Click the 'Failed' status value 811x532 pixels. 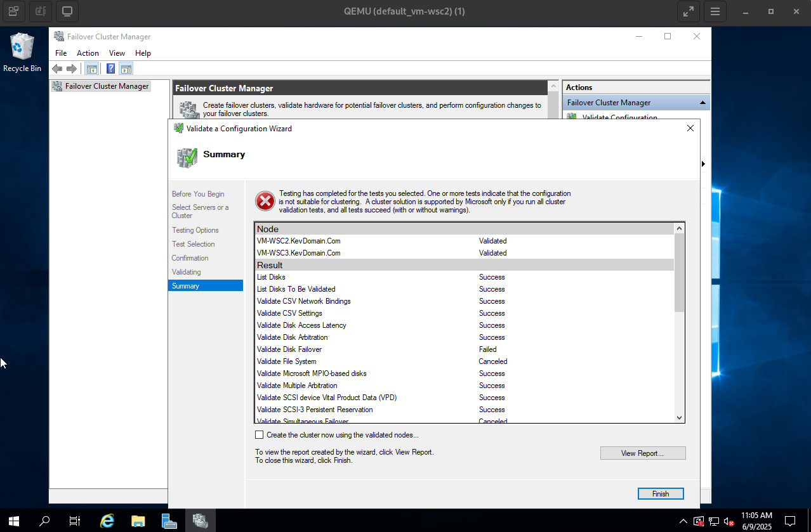pos(487,349)
